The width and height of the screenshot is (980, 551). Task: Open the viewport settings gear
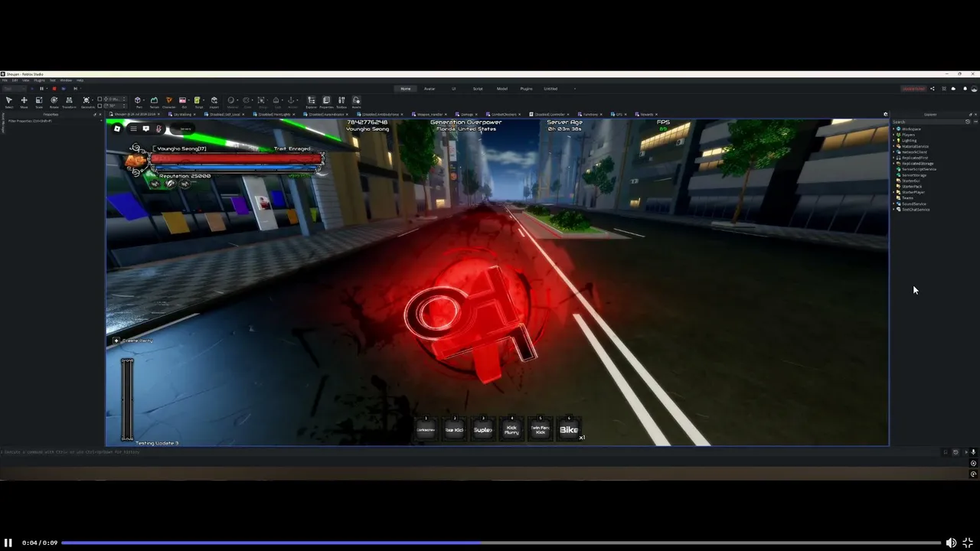886,114
